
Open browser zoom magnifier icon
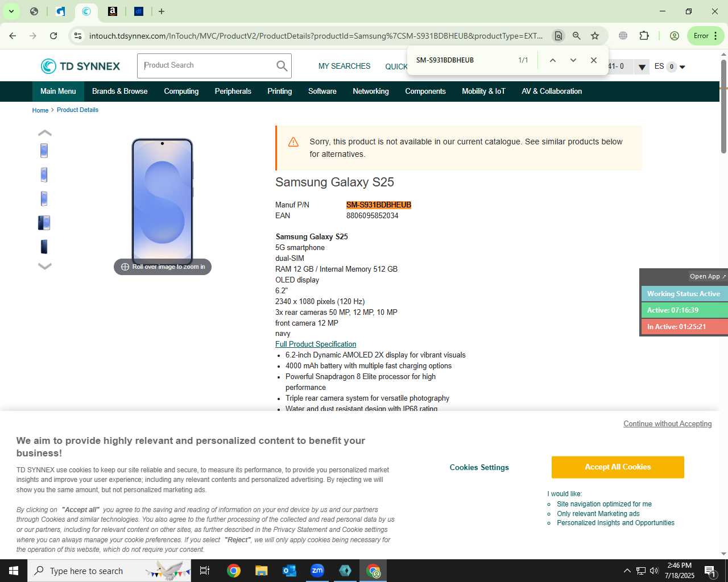[577, 36]
